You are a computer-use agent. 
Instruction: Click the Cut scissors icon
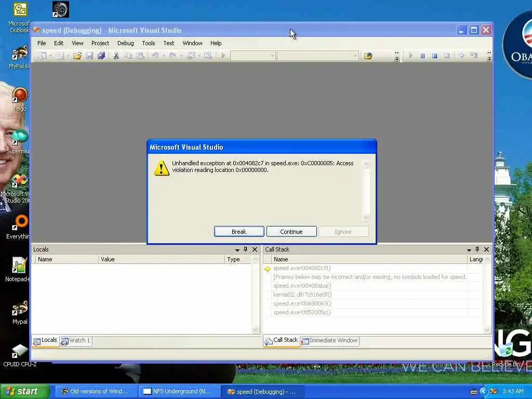(x=116, y=56)
